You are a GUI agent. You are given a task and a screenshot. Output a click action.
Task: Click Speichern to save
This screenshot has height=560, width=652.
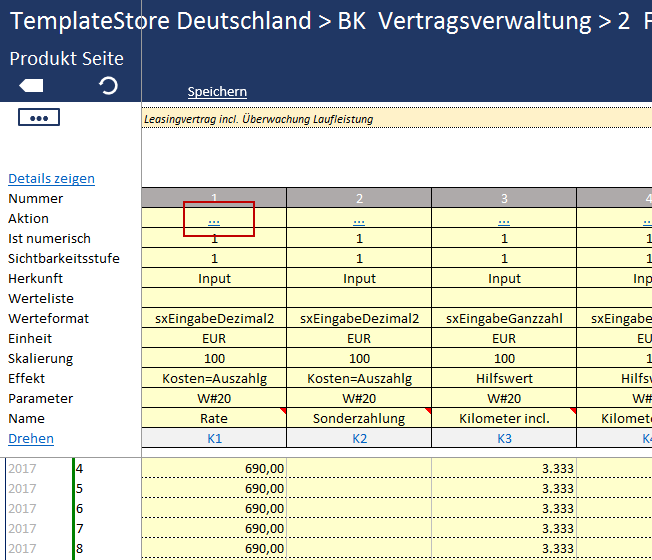pyautogui.click(x=217, y=92)
